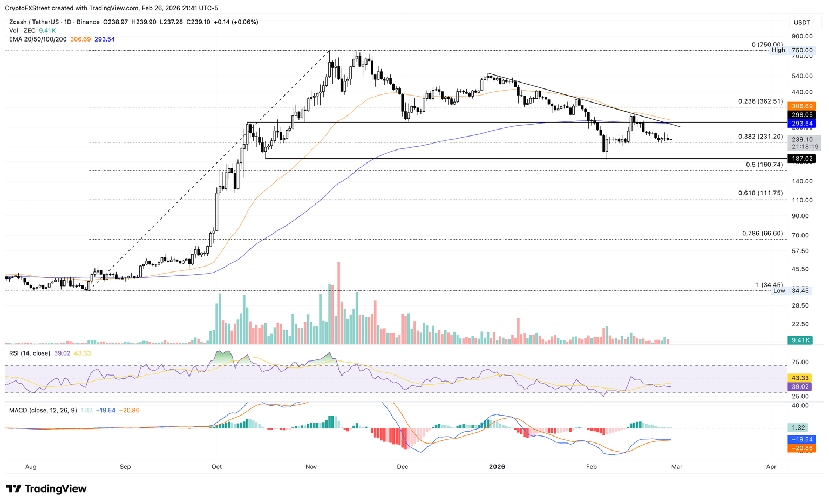Select the black 298.05 price label

pos(801,115)
